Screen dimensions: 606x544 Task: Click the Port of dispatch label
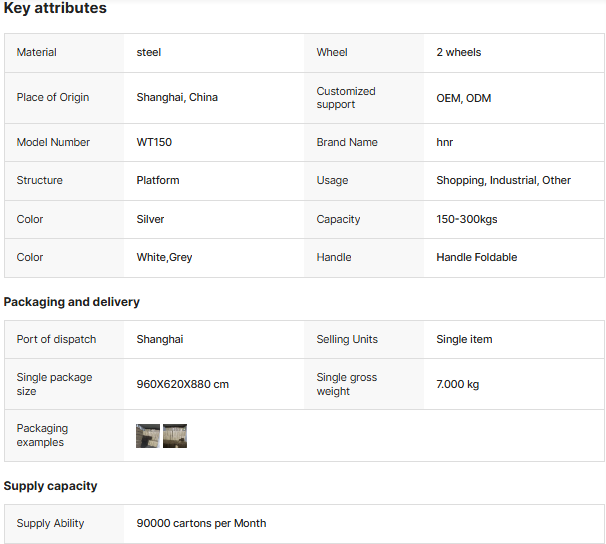pos(57,339)
